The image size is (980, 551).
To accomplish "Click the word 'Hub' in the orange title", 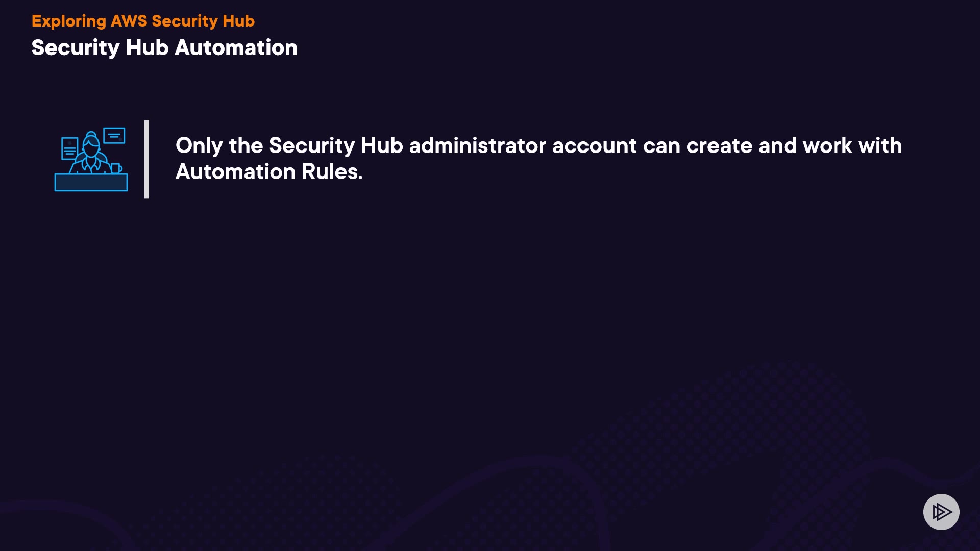I will point(238,21).
